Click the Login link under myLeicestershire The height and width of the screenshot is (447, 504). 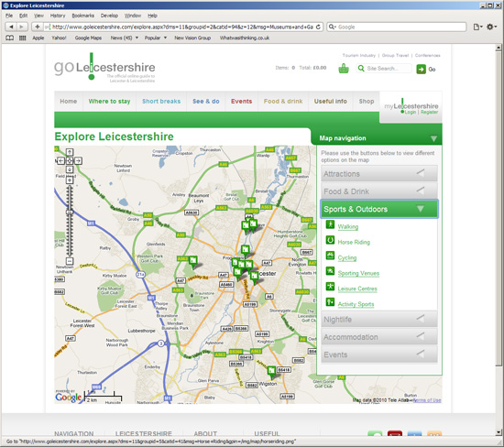pos(411,112)
